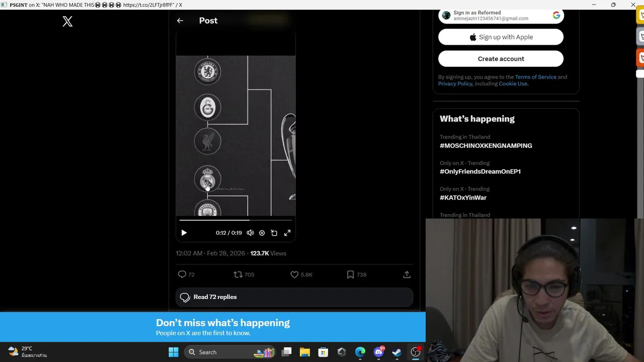The height and width of the screenshot is (362, 644).
Task: Click the Liverpool crest in the video
Action: [x=207, y=141]
